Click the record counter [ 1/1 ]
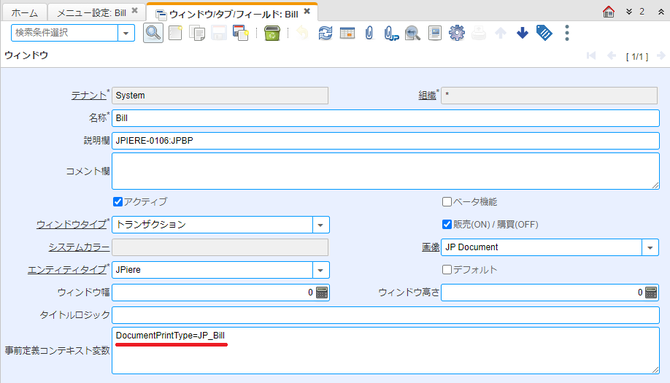 tap(637, 56)
